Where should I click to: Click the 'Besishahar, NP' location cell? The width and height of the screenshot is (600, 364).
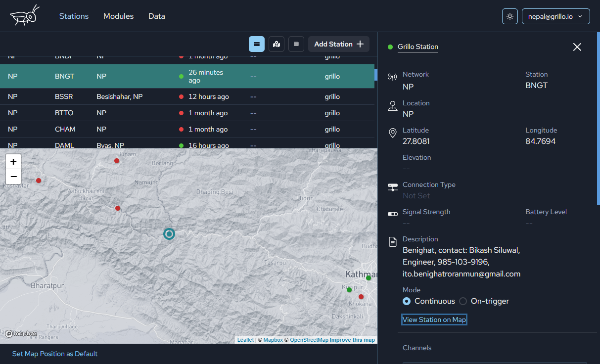[120, 96]
